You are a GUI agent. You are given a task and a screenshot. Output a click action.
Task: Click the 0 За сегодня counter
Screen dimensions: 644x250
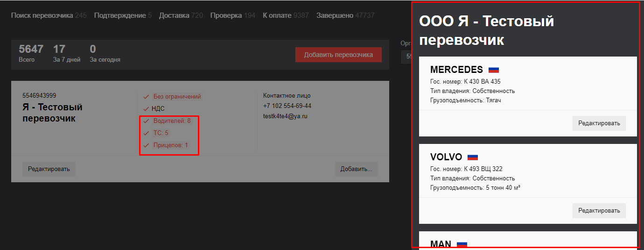click(x=105, y=53)
